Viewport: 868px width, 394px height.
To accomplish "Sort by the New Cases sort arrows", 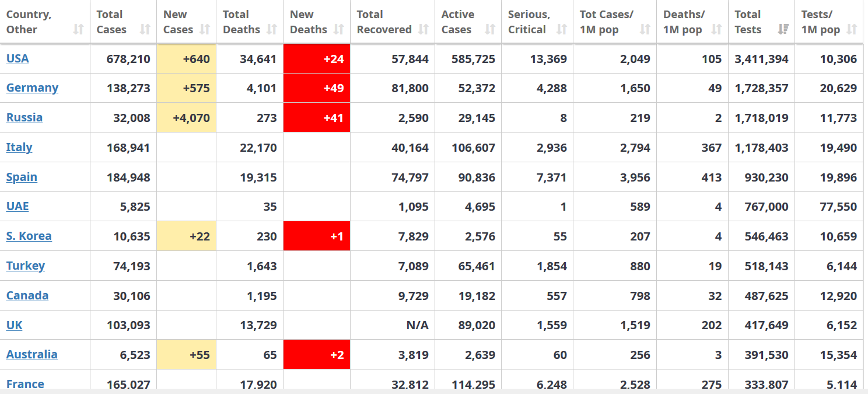I will (205, 30).
